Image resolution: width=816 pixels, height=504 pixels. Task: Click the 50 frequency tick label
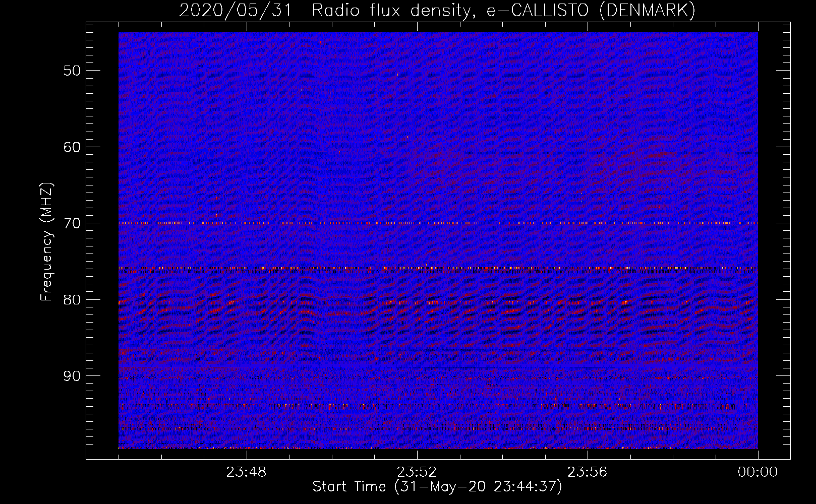point(72,71)
